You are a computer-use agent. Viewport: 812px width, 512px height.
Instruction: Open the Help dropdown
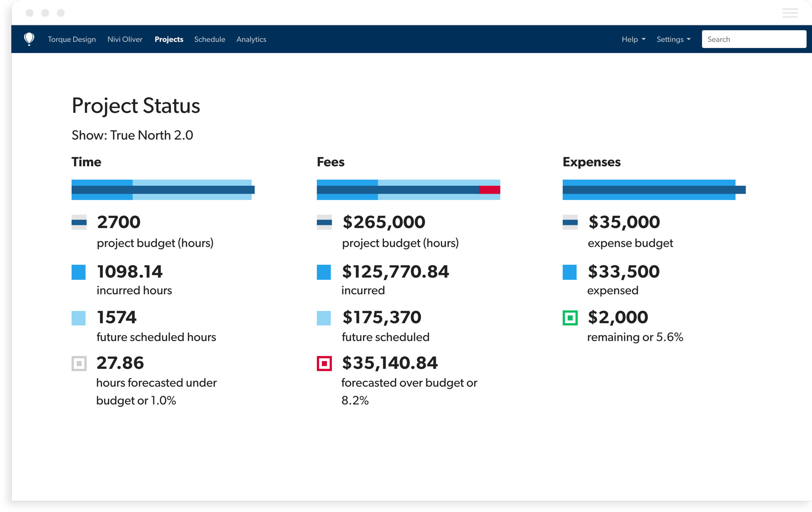tap(633, 39)
